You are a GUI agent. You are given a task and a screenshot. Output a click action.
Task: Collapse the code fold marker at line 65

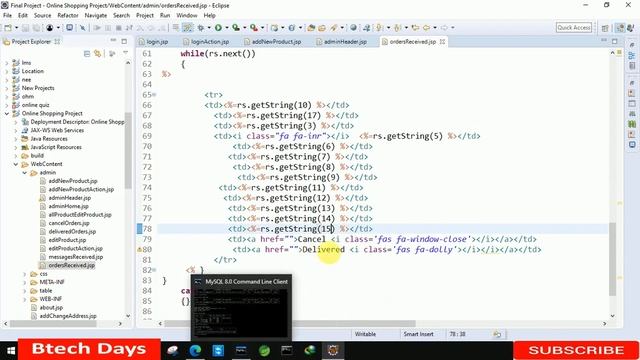pos(154,95)
